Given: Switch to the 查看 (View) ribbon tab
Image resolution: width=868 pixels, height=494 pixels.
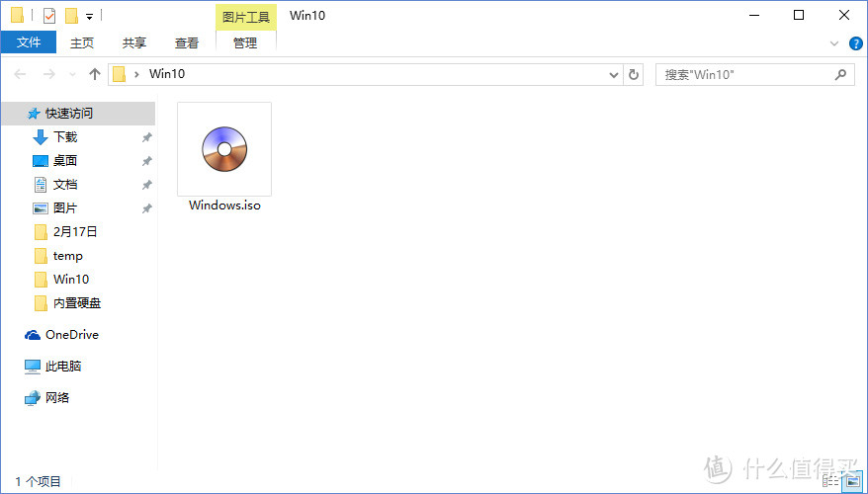Looking at the screenshot, I should [187, 42].
